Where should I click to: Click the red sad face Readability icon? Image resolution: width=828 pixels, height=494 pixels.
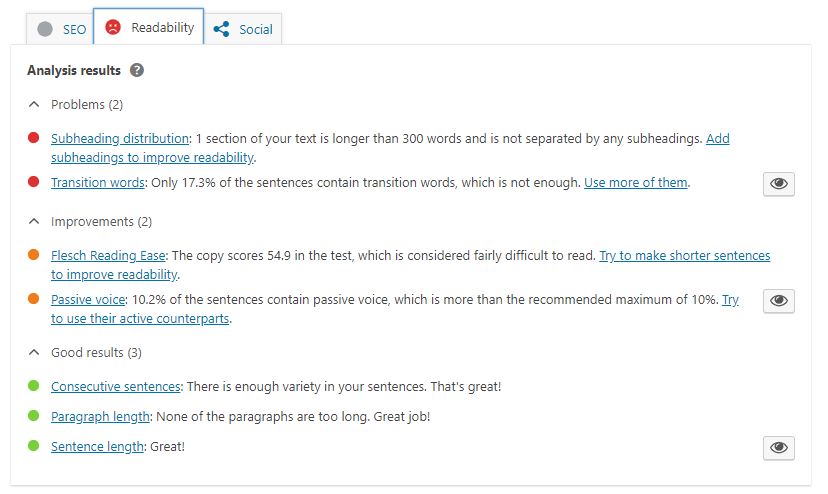coord(114,28)
